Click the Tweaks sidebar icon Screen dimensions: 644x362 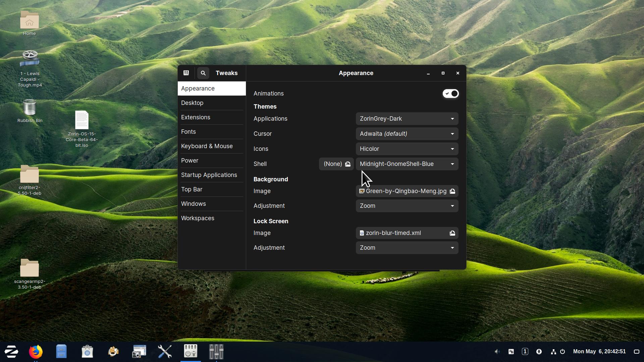click(x=186, y=73)
